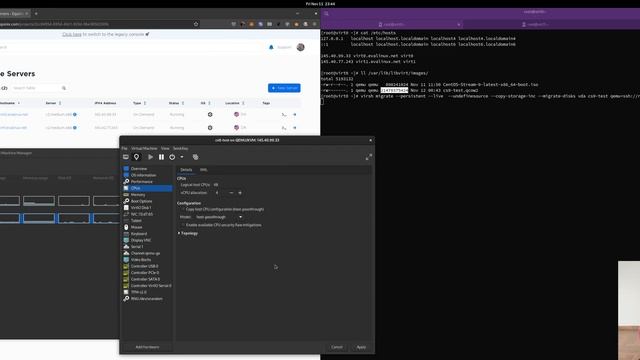The image size is (640, 360).
Task: Open the graphical console view in virt-manager toolbar
Action: 126,157
